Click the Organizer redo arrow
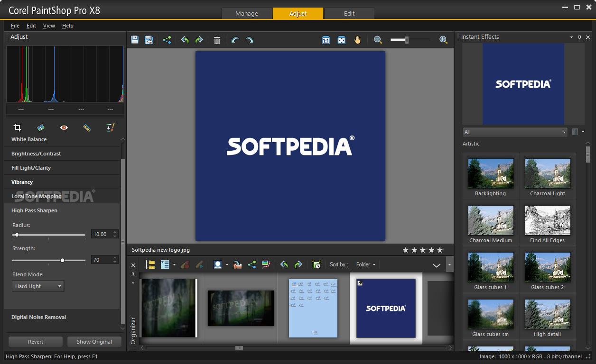 pos(298,265)
